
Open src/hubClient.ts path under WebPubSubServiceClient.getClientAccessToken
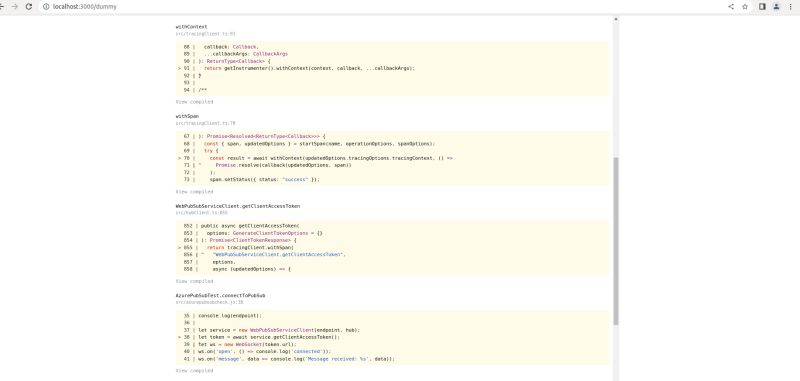coord(202,213)
